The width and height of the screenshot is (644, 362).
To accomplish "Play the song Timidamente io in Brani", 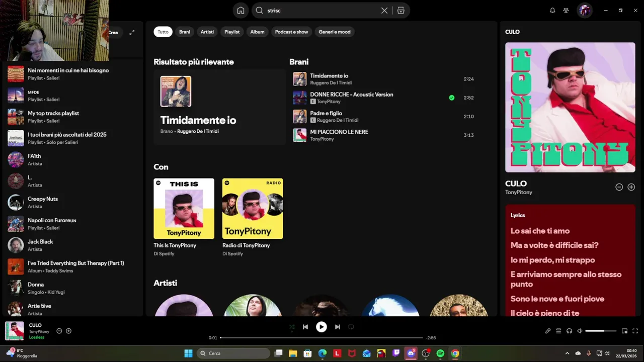I will (x=329, y=76).
